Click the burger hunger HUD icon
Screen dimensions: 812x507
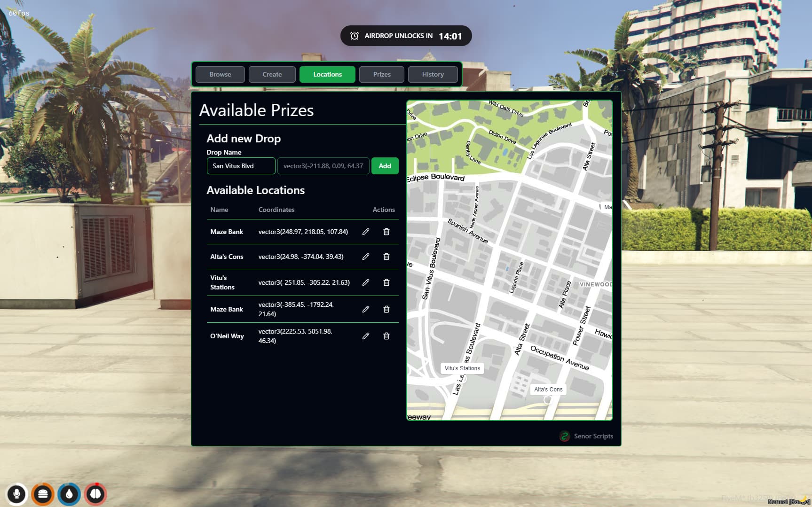pyautogui.click(x=43, y=494)
